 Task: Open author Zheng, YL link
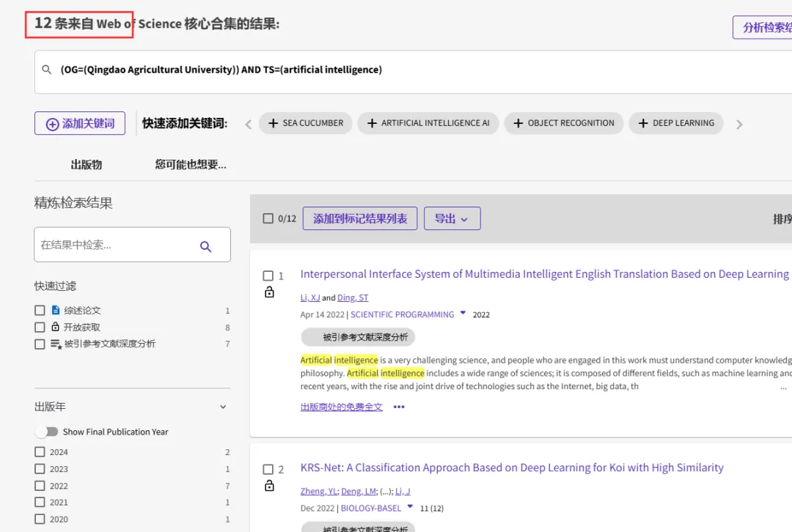[x=319, y=491]
